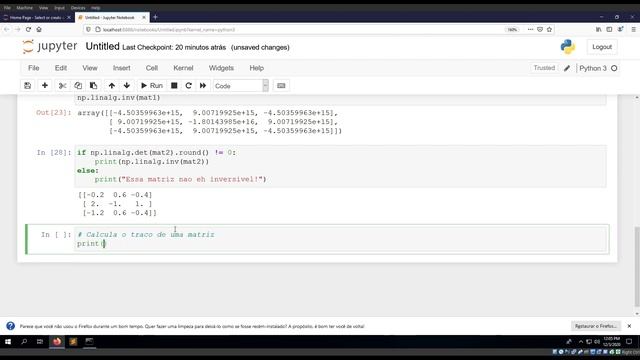Open Firefox library icon
Screen dimensions: 640x360
(598, 29)
